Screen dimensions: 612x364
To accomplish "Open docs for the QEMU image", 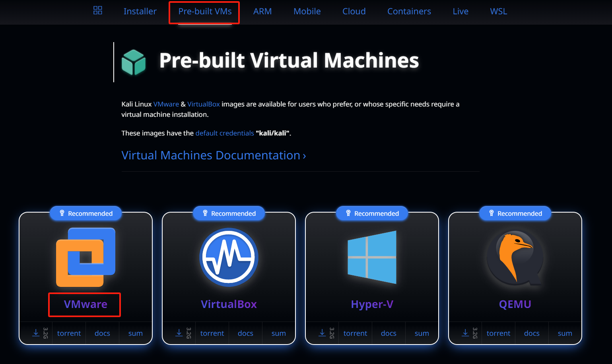I will pos(532,333).
